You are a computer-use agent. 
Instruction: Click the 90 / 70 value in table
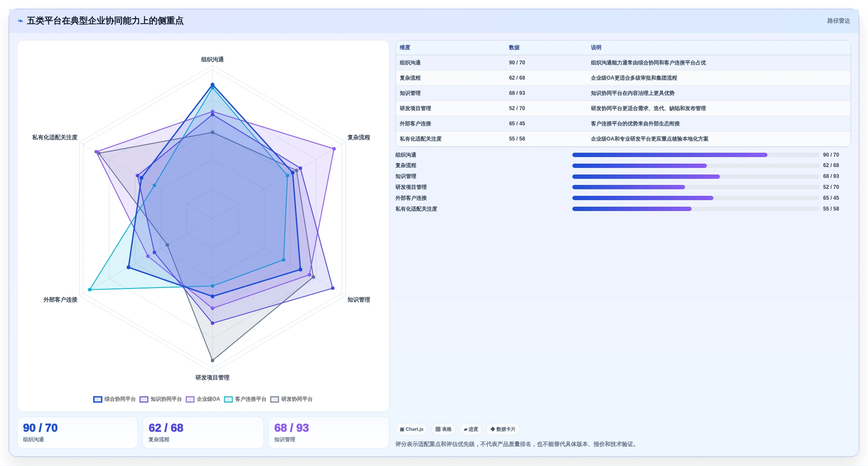[517, 63]
